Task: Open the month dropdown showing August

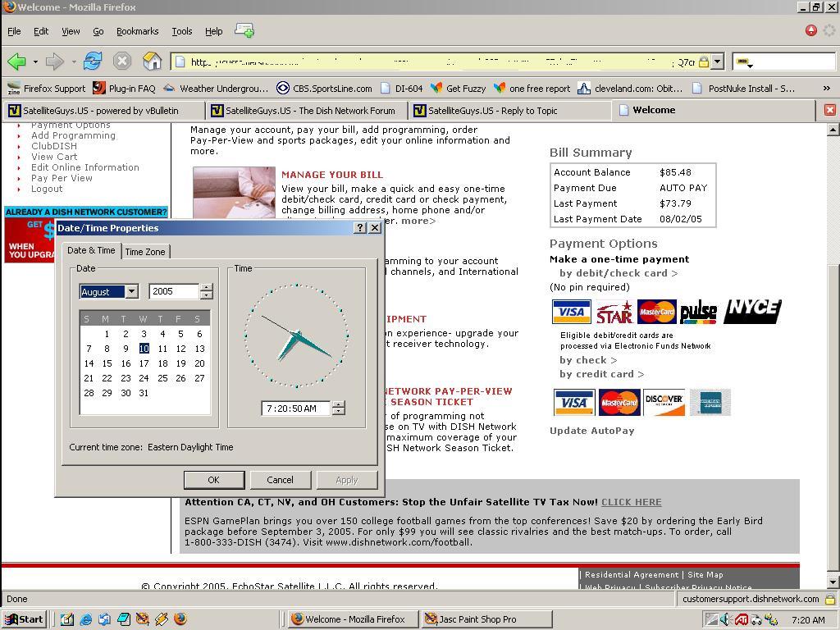Action: (132, 291)
